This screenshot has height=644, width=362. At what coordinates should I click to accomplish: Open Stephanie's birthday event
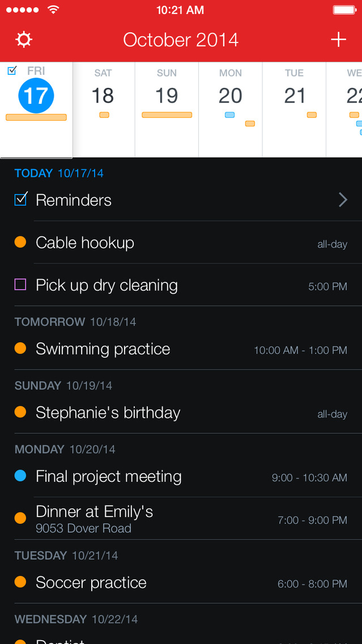tap(108, 413)
